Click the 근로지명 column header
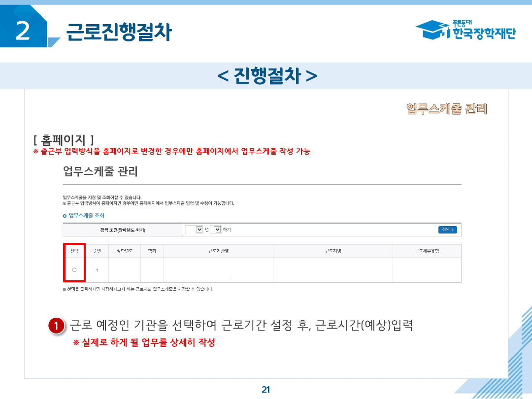Viewport: 532px width, 399px height. click(333, 251)
